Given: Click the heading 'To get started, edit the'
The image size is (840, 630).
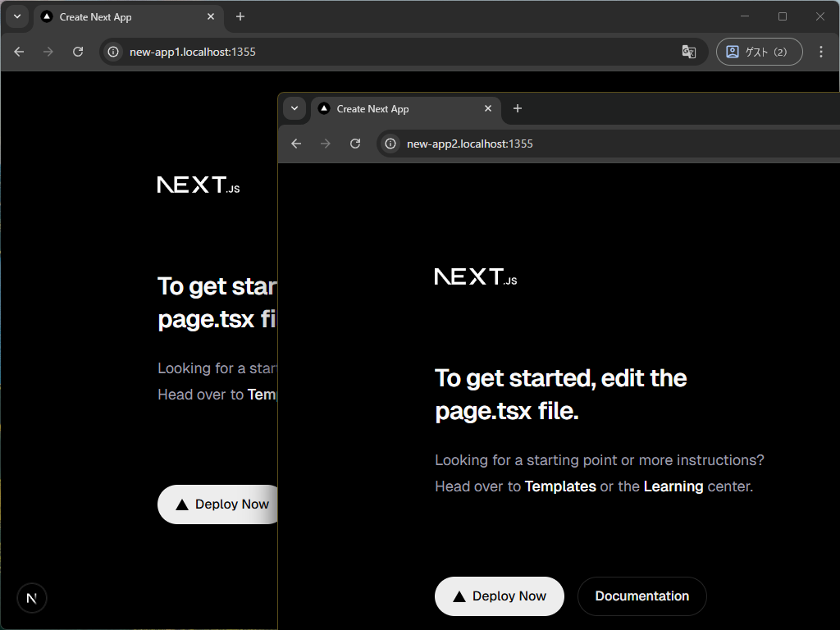Looking at the screenshot, I should click(561, 378).
